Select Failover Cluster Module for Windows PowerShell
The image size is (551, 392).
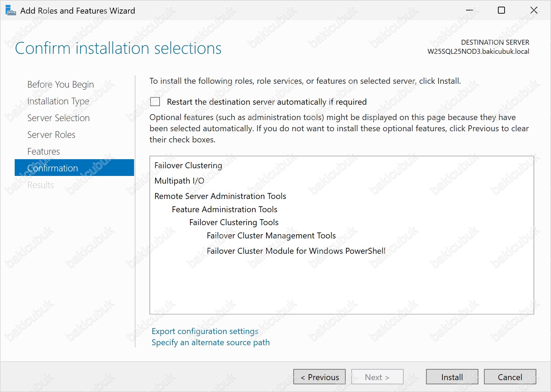tap(296, 251)
